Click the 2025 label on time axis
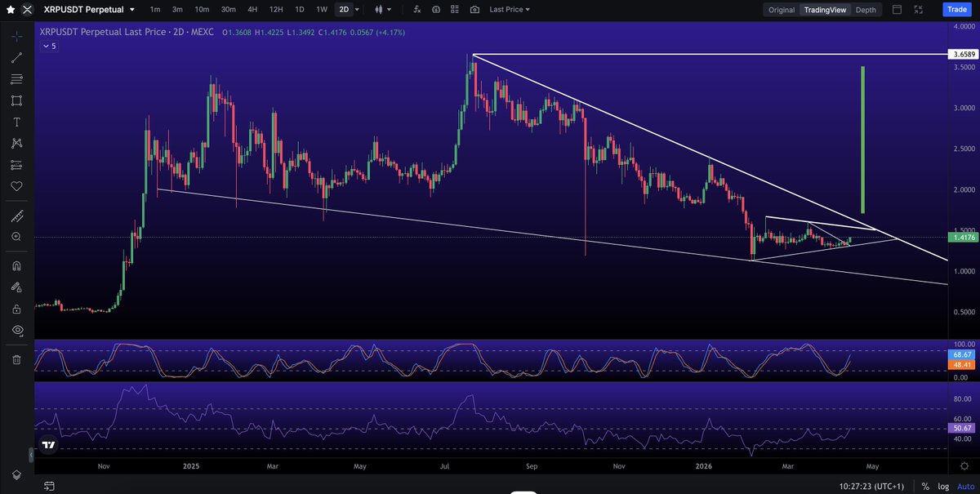This screenshot has height=494, width=980. (x=191, y=466)
